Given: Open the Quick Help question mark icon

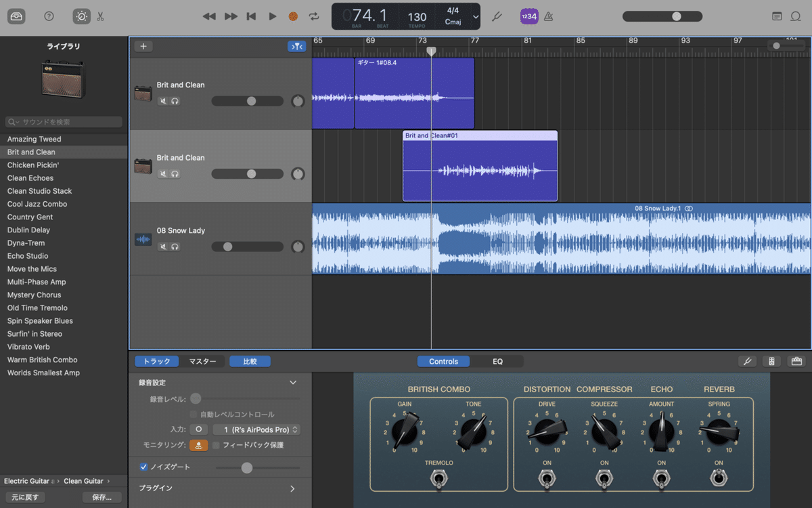Looking at the screenshot, I should coord(49,16).
